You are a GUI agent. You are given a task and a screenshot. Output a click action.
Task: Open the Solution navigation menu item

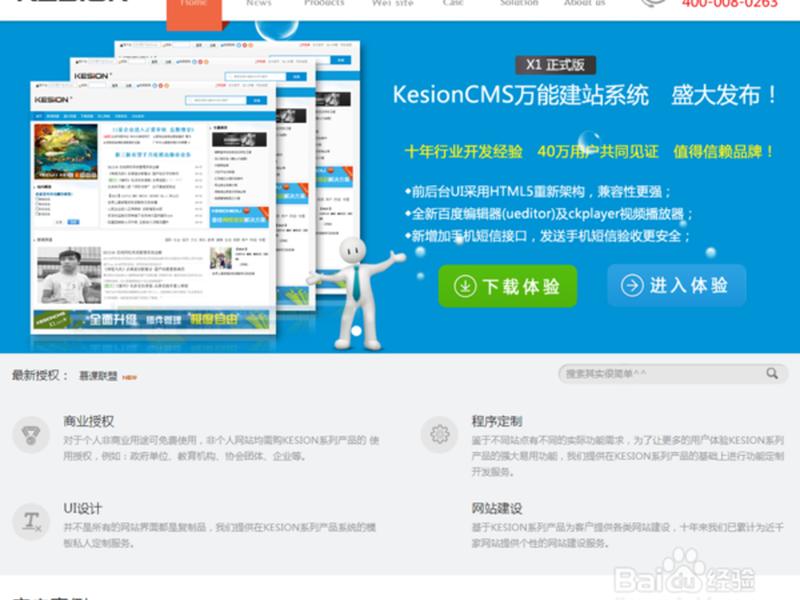(519, 3)
